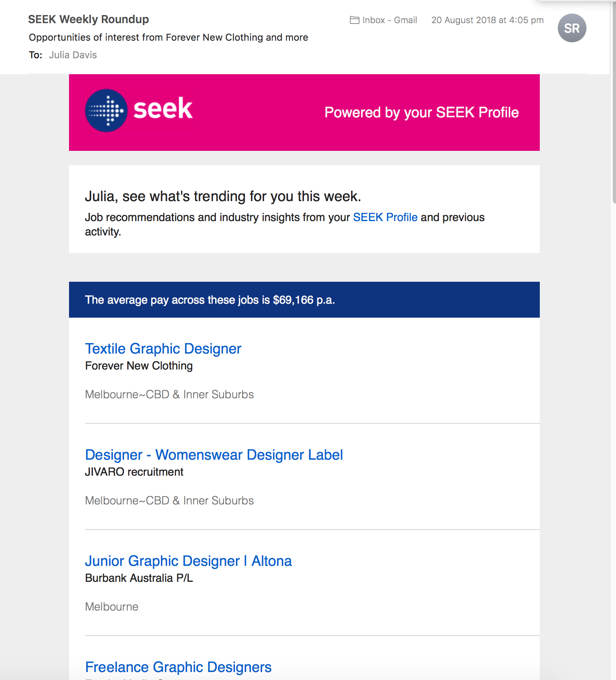Click JIVARO recruitment company name
616x680 pixels.
pos(134,472)
